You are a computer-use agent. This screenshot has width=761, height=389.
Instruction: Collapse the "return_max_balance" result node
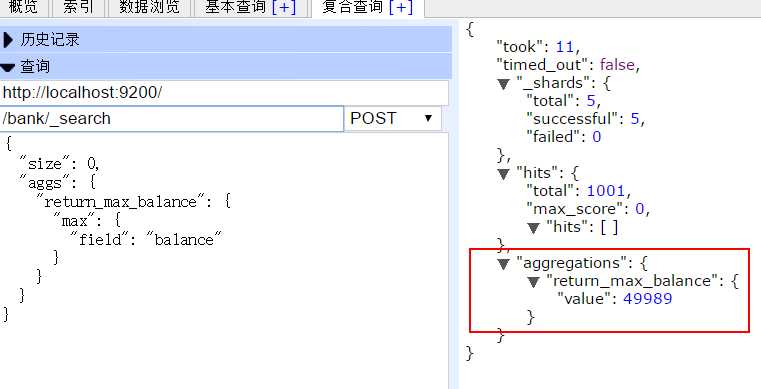(533, 282)
